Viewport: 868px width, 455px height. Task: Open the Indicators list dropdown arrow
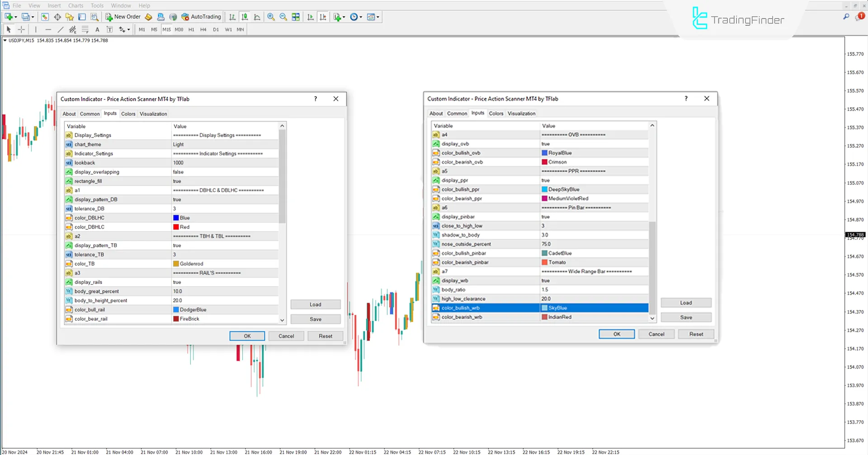click(344, 17)
